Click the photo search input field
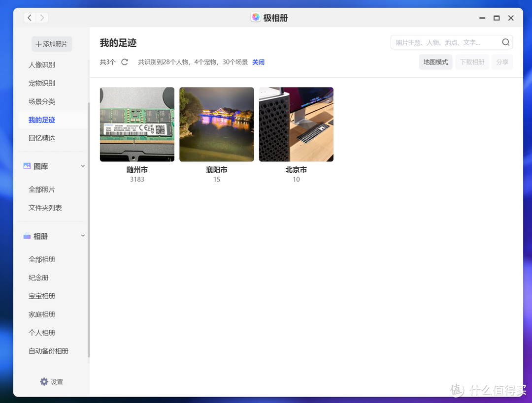Viewport: 532px width, 403px height. [446, 42]
